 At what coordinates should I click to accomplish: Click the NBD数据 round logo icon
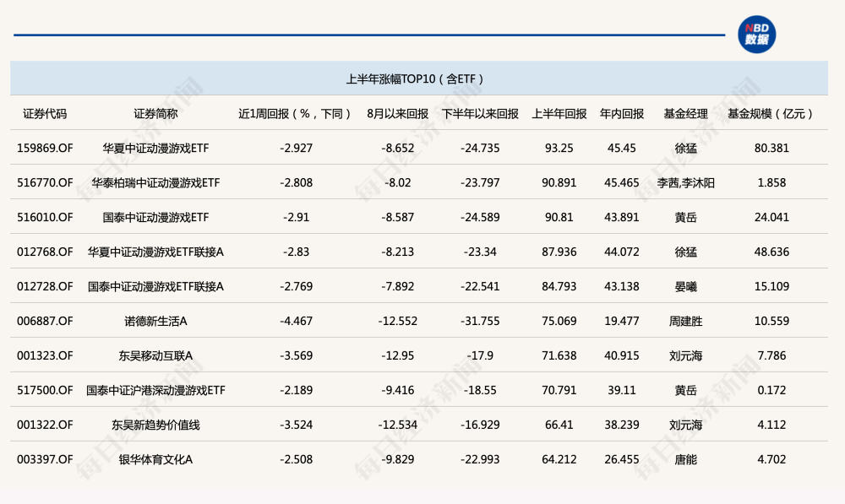click(756, 35)
